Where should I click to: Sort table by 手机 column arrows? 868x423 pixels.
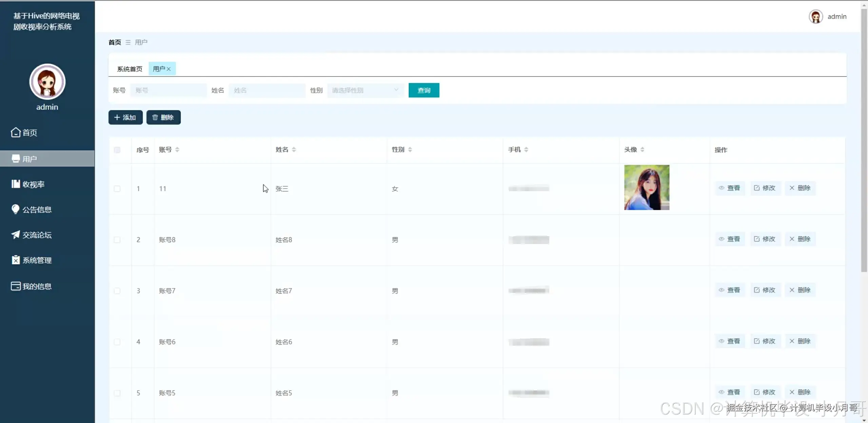[x=526, y=149]
